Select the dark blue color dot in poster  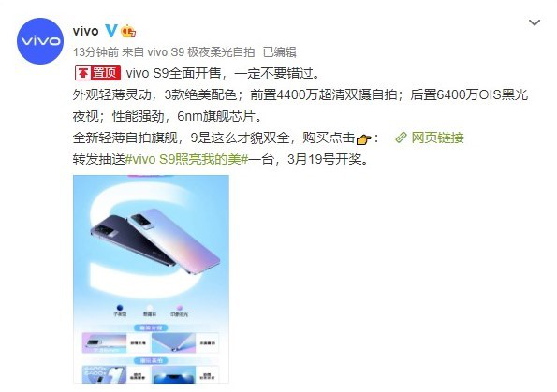(120, 308)
